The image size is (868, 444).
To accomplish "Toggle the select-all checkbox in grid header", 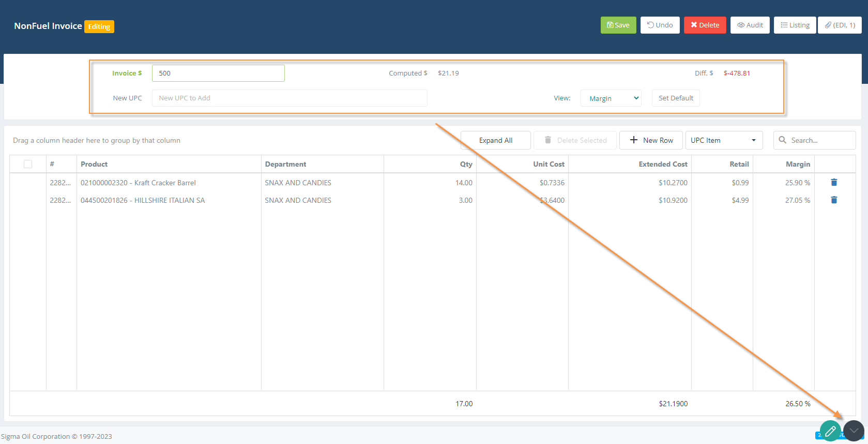I will 28,164.
